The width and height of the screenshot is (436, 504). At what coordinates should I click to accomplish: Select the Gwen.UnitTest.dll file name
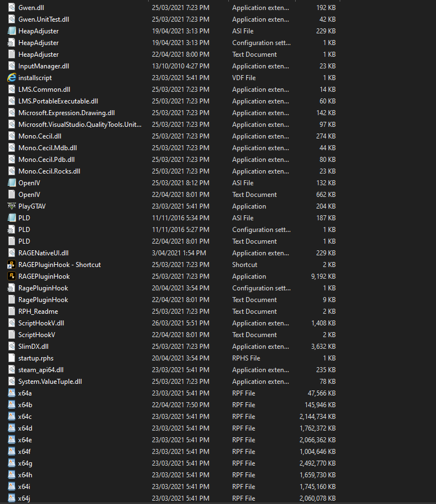[x=44, y=19]
